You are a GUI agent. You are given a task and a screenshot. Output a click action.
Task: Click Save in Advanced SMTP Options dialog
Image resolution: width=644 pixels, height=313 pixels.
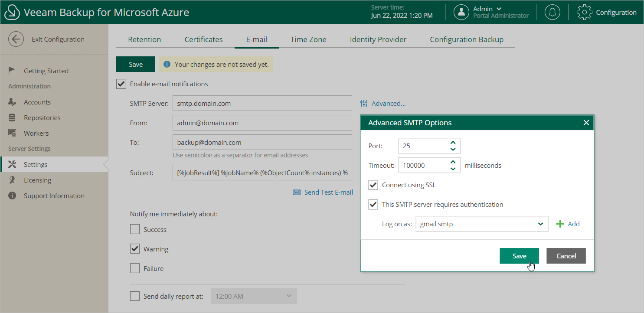[519, 256]
